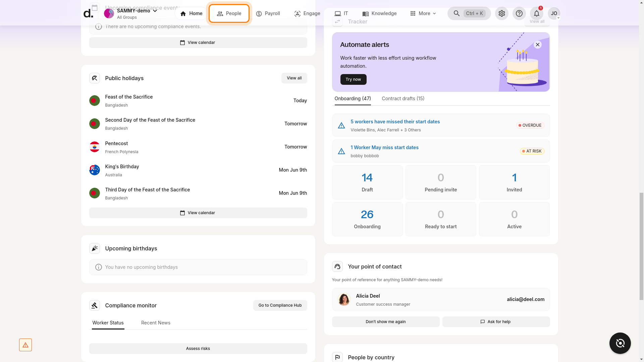Viewport: 644px width, 362px height.
Task: Open the round black assistant button
Action: pyautogui.click(x=620, y=343)
